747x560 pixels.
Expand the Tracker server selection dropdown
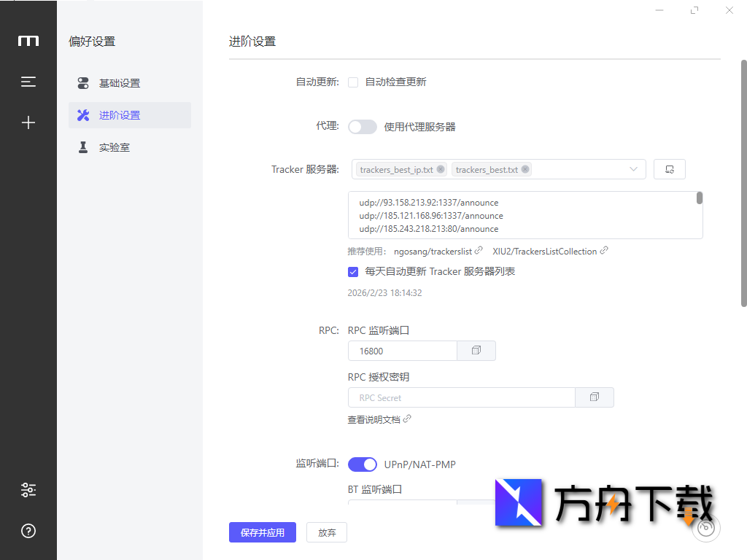(633, 168)
